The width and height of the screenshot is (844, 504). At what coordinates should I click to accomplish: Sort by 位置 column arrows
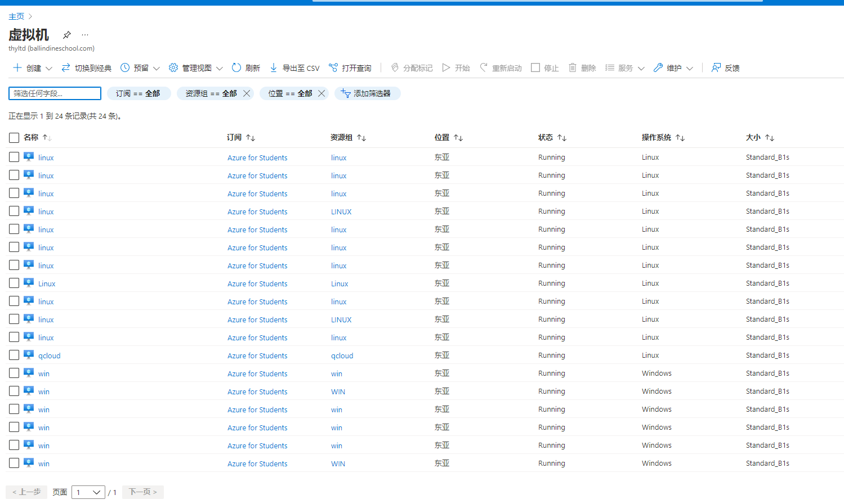click(x=458, y=138)
